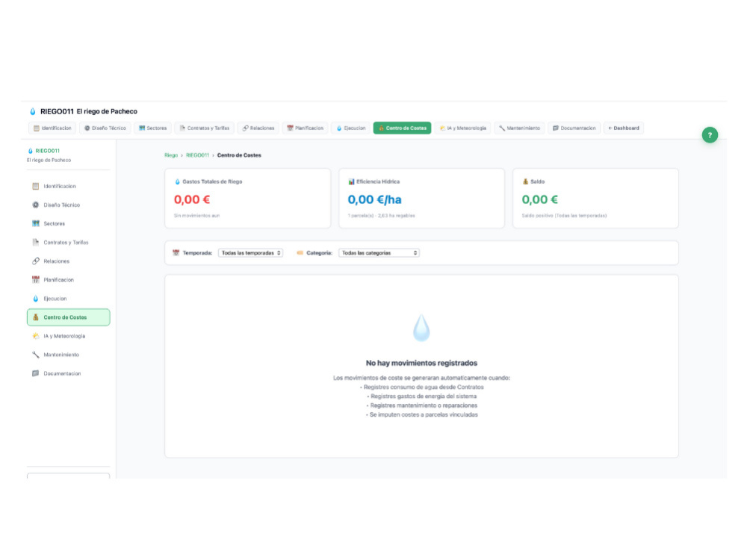Select Centro de Costes label in the sidebar
Screen dimensions: 747x560
[65, 317]
